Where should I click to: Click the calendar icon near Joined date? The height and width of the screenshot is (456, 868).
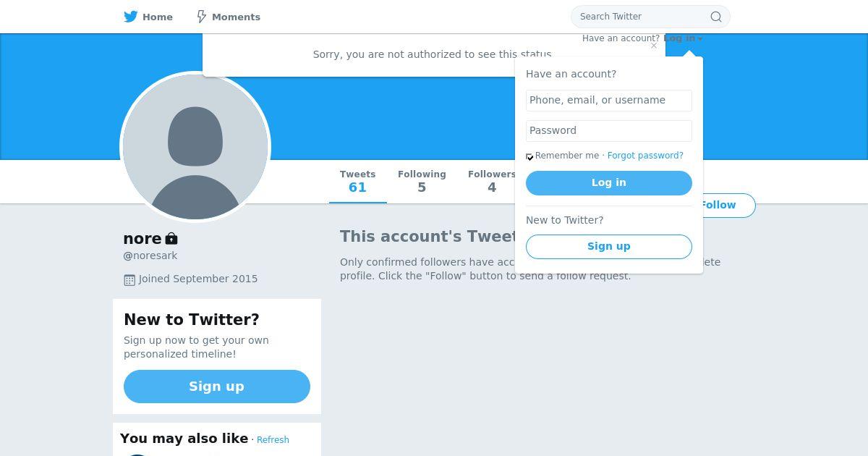129,279
